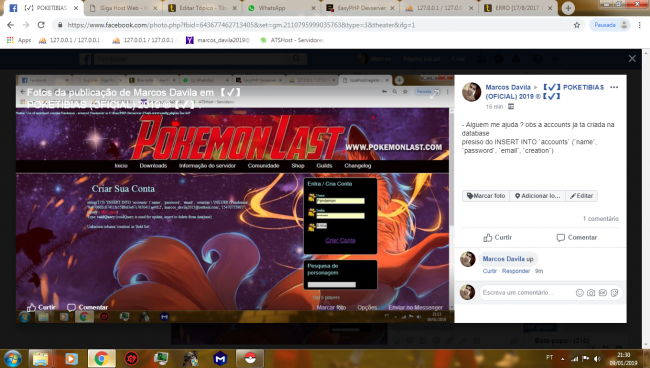Screen dimensions: 650x368
Task: Close the Facebook photo theater view
Action: 632,58
